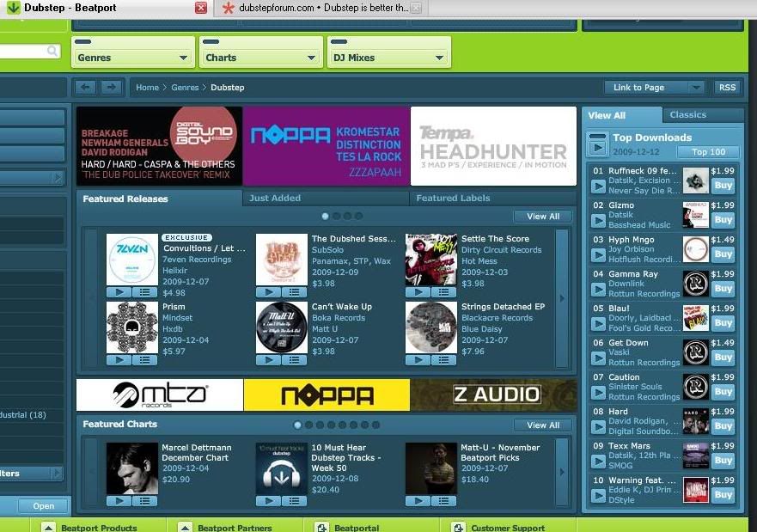Open the Charts dropdown
757x532 pixels.
pos(260,58)
